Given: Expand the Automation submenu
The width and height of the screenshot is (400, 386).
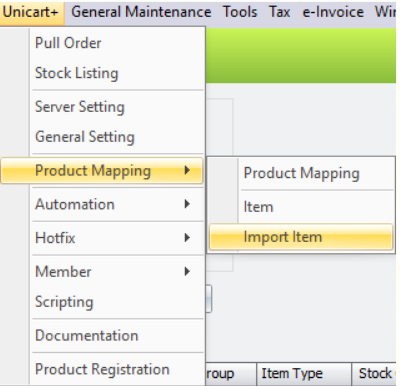Looking at the screenshot, I should point(102,204).
